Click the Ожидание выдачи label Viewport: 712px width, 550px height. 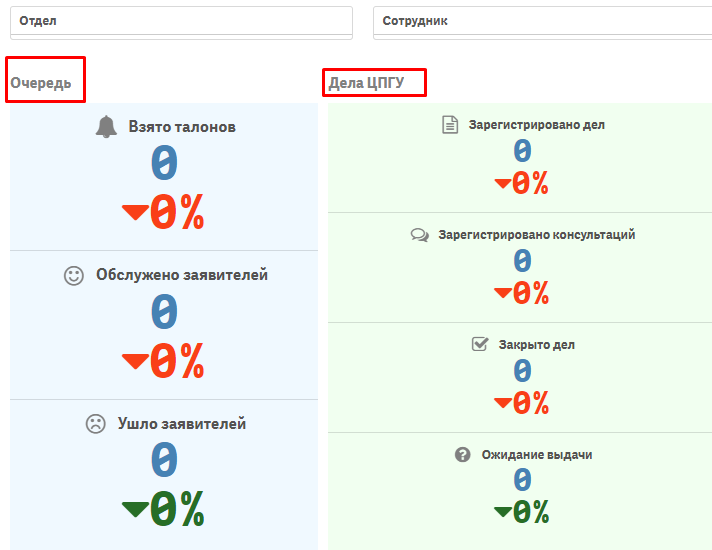pos(537,455)
